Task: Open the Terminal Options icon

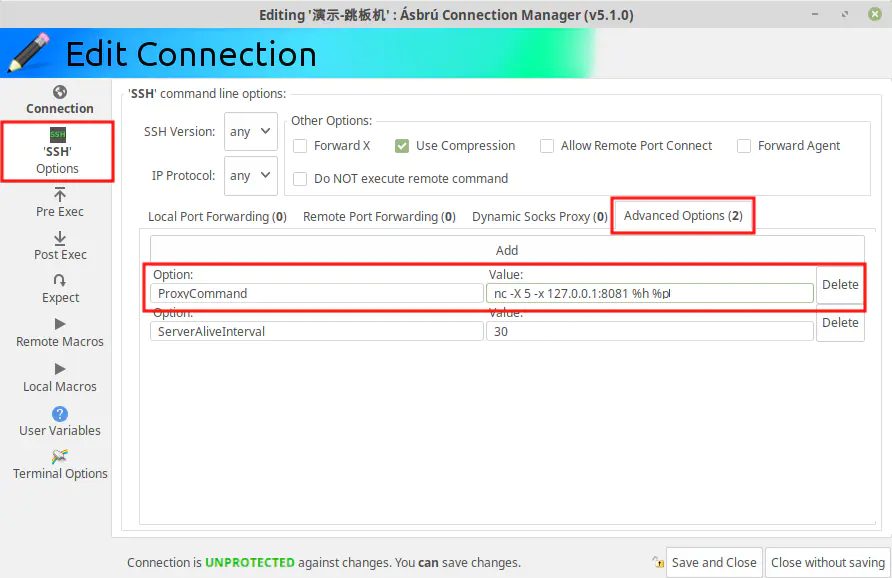Action: coord(60,456)
